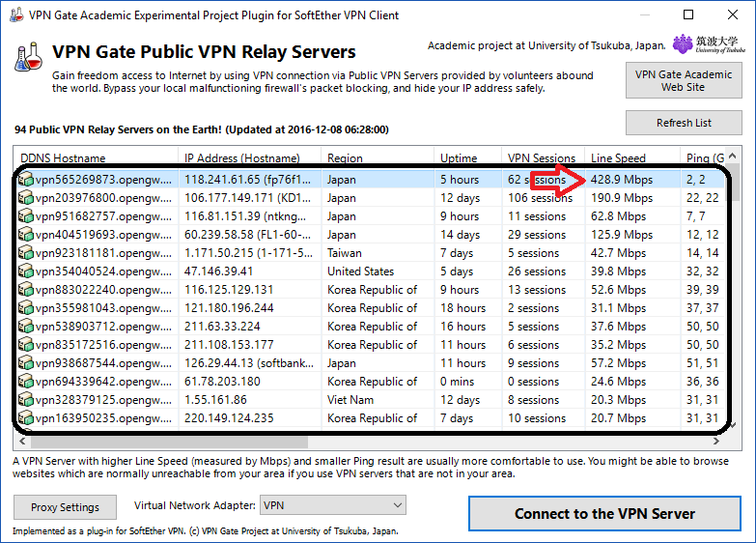The width and height of the screenshot is (756, 543).
Task: Select IP address 106.177.149.171 cell
Action: (x=247, y=198)
